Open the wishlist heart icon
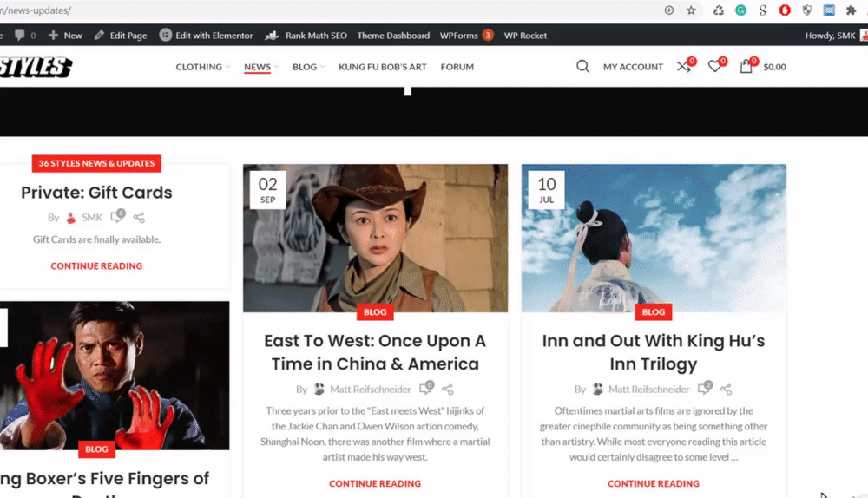 tap(714, 67)
